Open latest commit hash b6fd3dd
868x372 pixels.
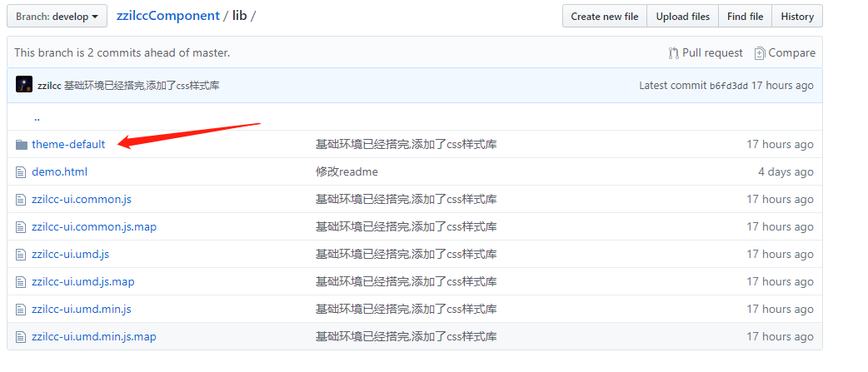tap(729, 86)
